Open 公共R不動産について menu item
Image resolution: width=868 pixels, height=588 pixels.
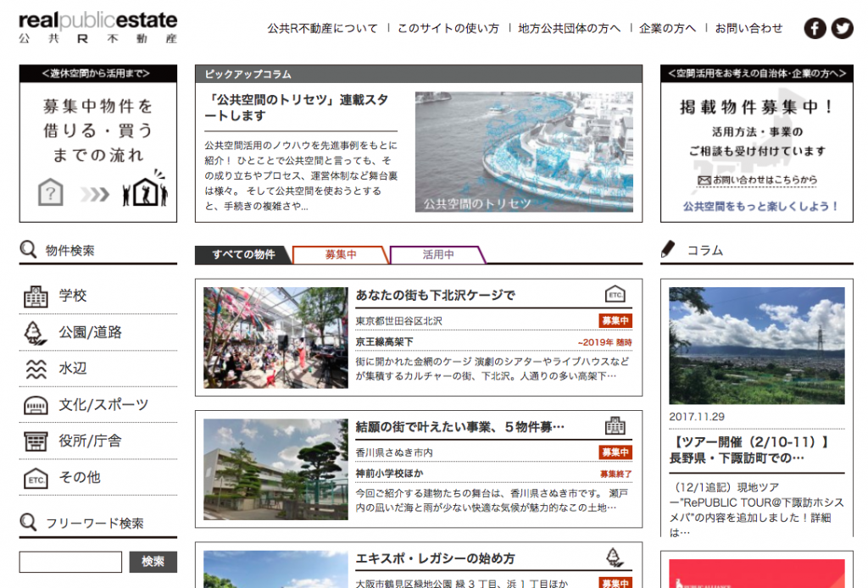[322, 28]
